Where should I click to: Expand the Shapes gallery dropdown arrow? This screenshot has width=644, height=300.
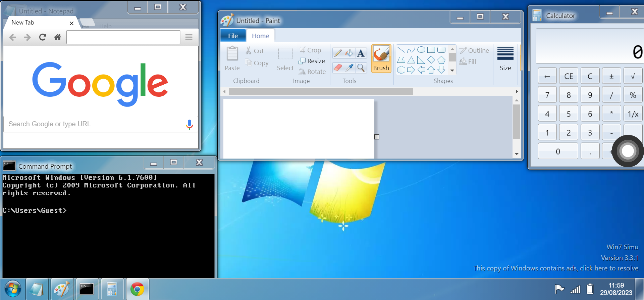(452, 71)
